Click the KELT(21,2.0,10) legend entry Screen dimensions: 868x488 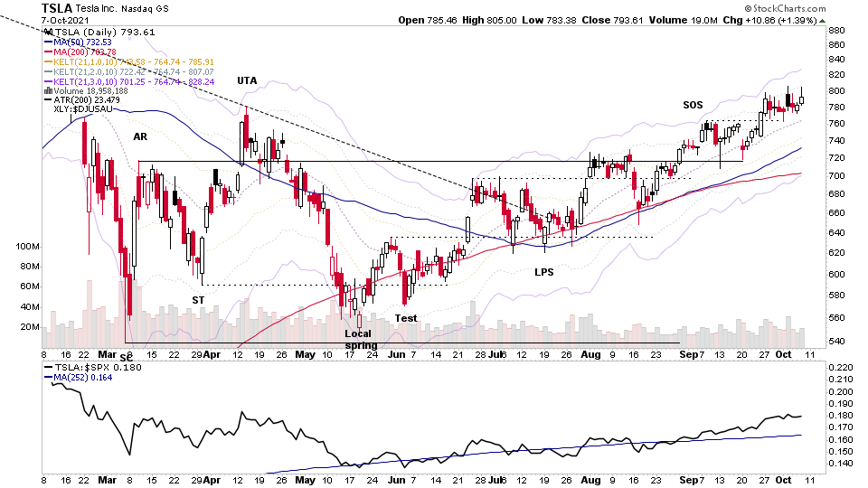(129, 72)
